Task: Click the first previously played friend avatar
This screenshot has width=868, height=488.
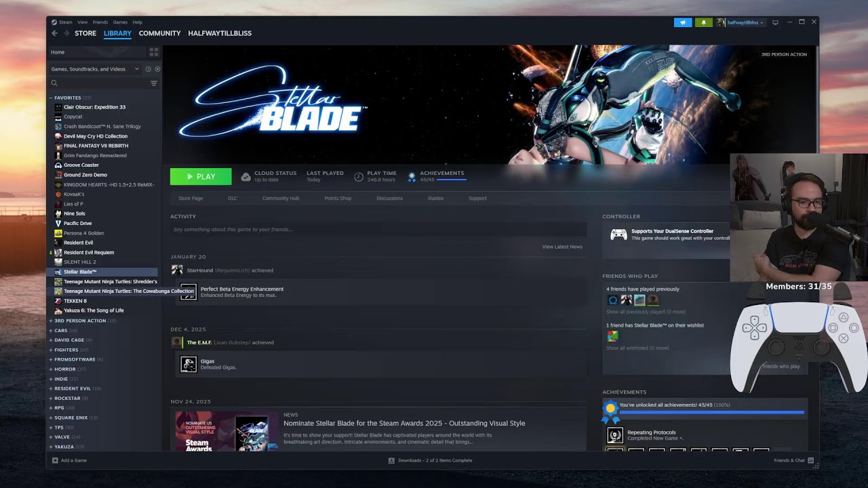Action: [x=613, y=300]
